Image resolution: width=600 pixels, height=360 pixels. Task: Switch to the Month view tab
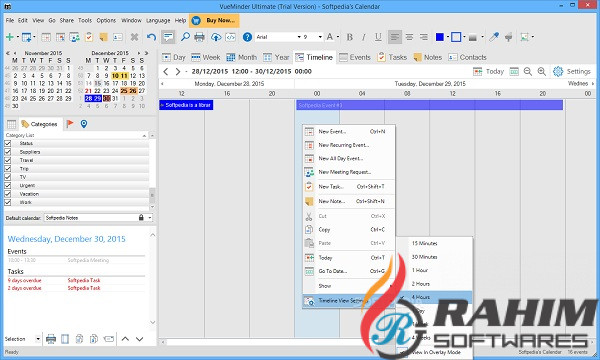241,57
